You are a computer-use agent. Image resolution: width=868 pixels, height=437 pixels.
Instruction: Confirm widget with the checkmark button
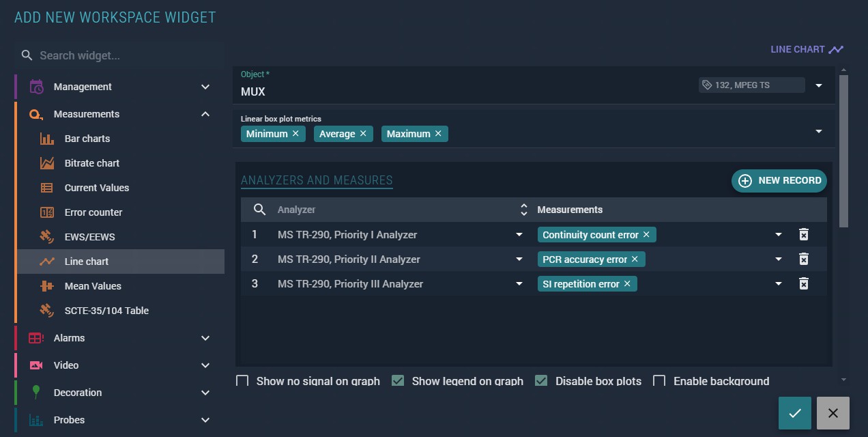(794, 413)
